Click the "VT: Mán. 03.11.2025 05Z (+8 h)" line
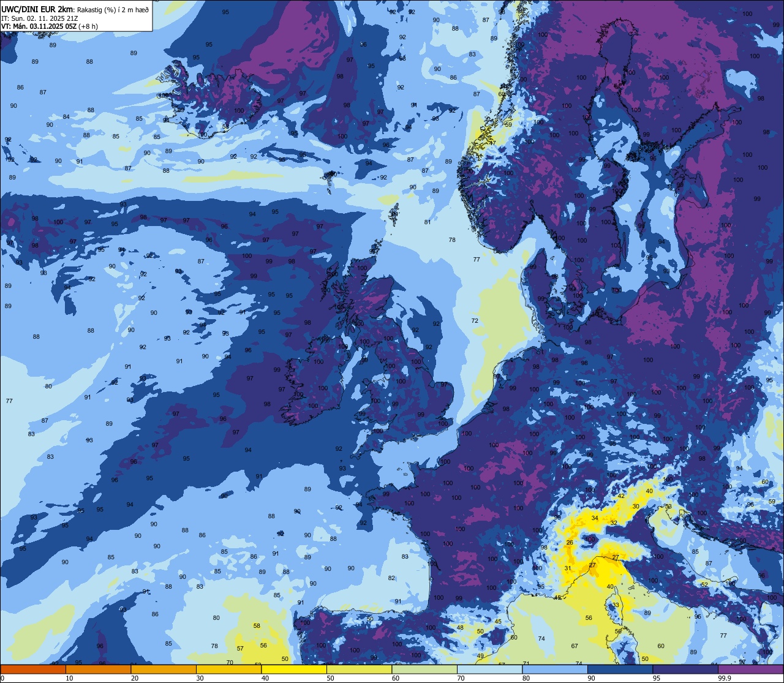 pos(49,26)
